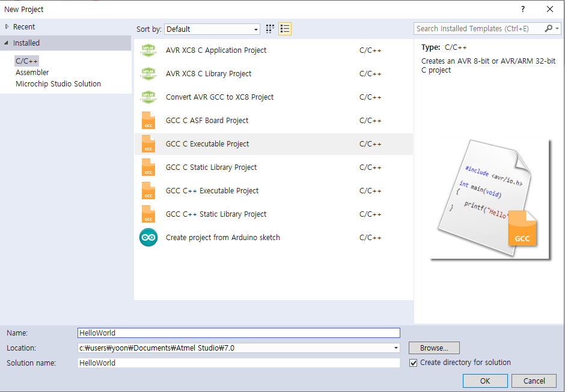Toggle Create directory for solution checkbox
The width and height of the screenshot is (565, 392).
[414, 363]
